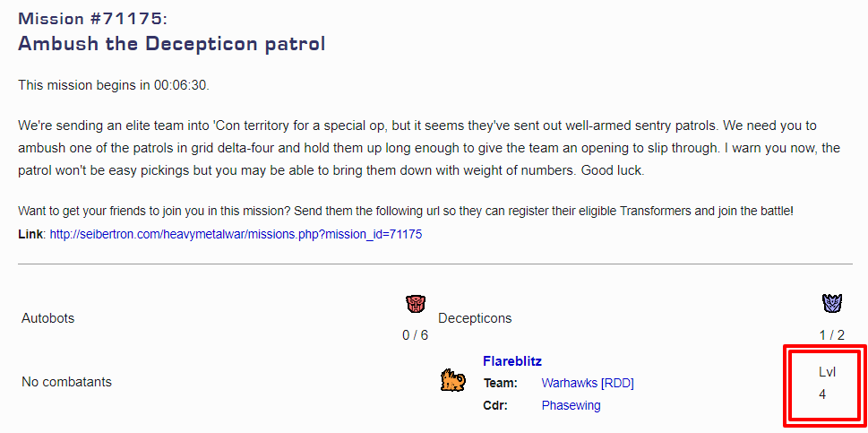
Task: Open the Warhawks [RDD] team link
Action: click(587, 383)
